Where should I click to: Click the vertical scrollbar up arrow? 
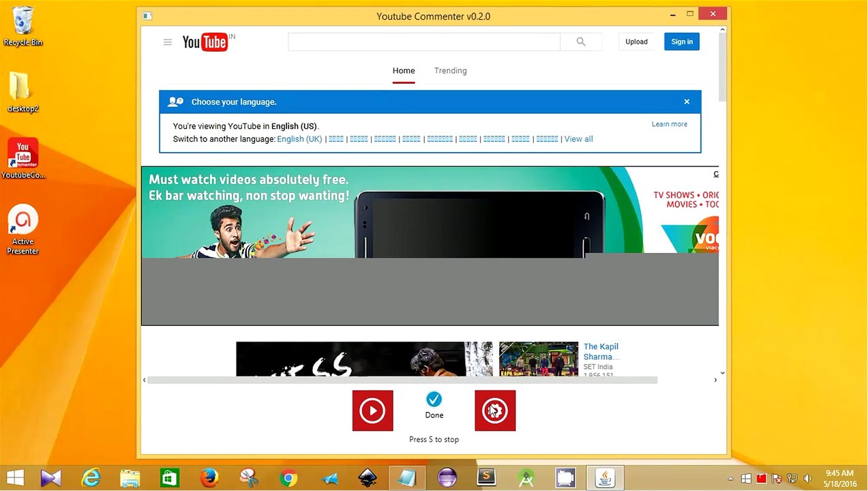(723, 29)
